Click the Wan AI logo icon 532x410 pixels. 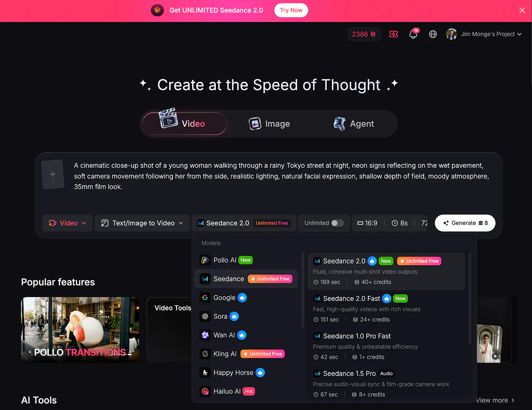[x=205, y=335]
